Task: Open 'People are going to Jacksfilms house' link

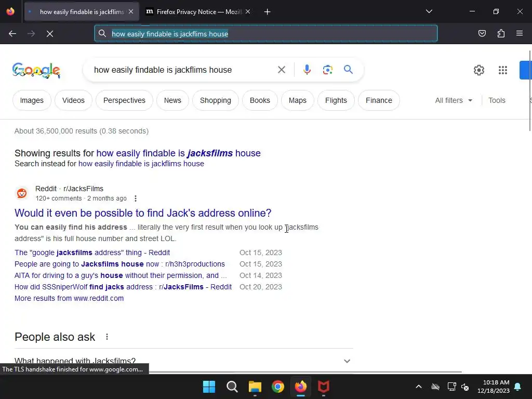Action: (119, 264)
